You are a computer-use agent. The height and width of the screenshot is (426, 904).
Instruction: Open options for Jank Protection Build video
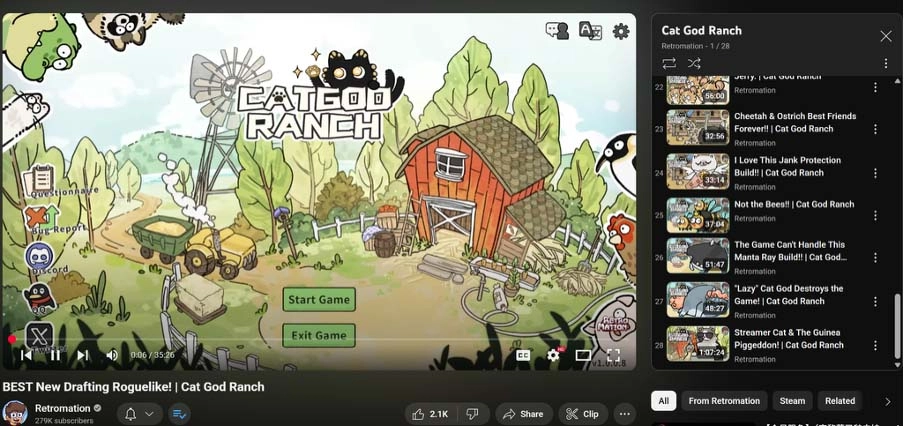point(875,173)
